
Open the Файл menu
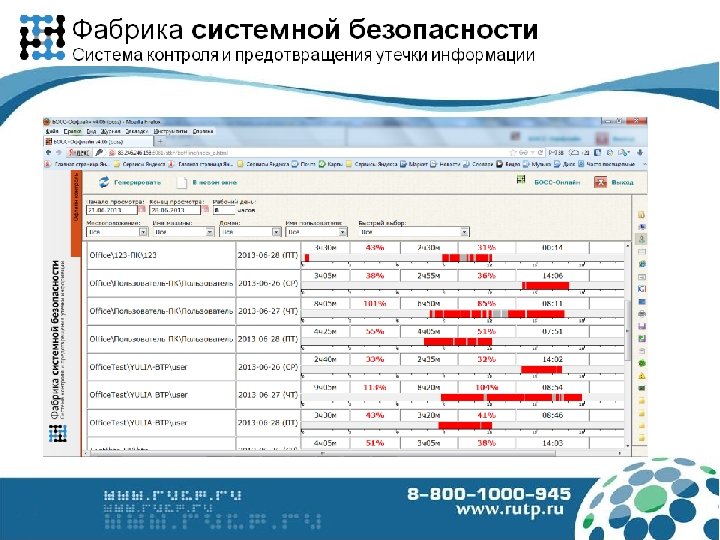tap(52, 131)
